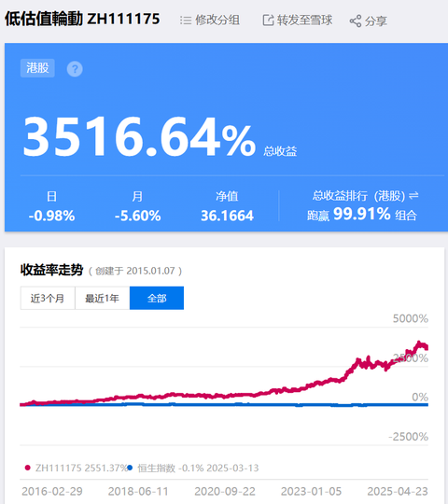
Task: Select the 全部 time range tab
Action: (157, 298)
